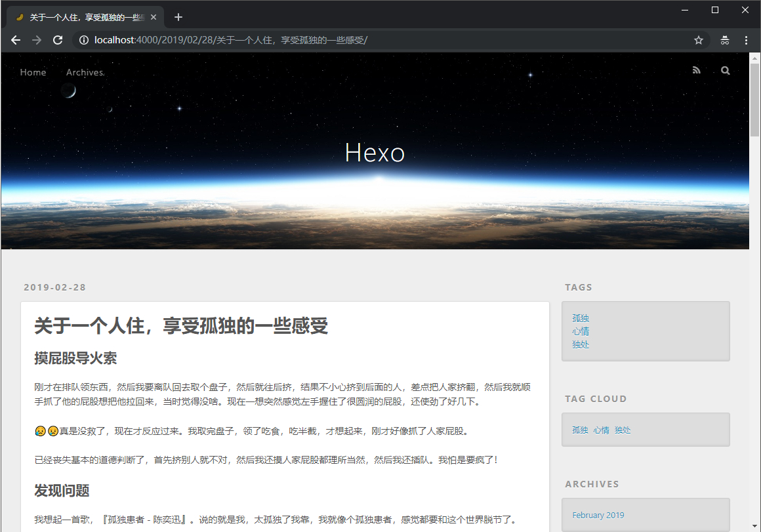Close the 关于一个人住 browser tab
The width and height of the screenshot is (761, 532).
(154, 17)
